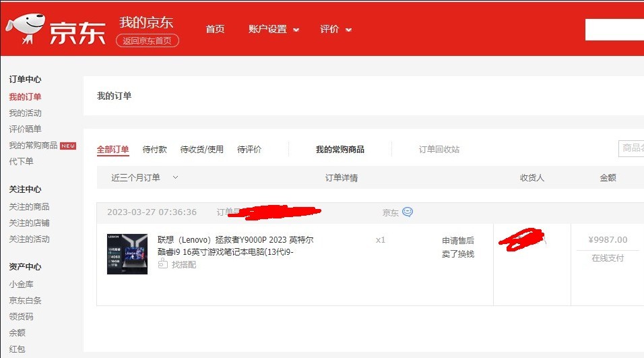
Task: Click quantity x1 in order row
Action: pyautogui.click(x=381, y=240)
